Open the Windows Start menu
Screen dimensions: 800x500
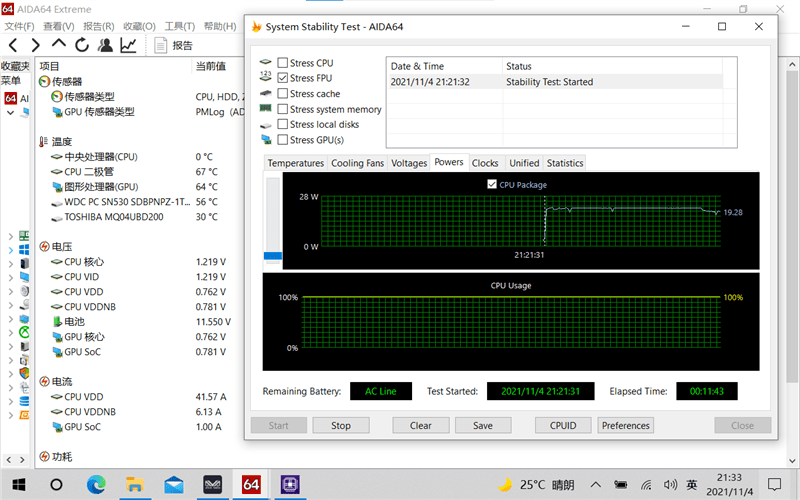click(x=19, y=484)
